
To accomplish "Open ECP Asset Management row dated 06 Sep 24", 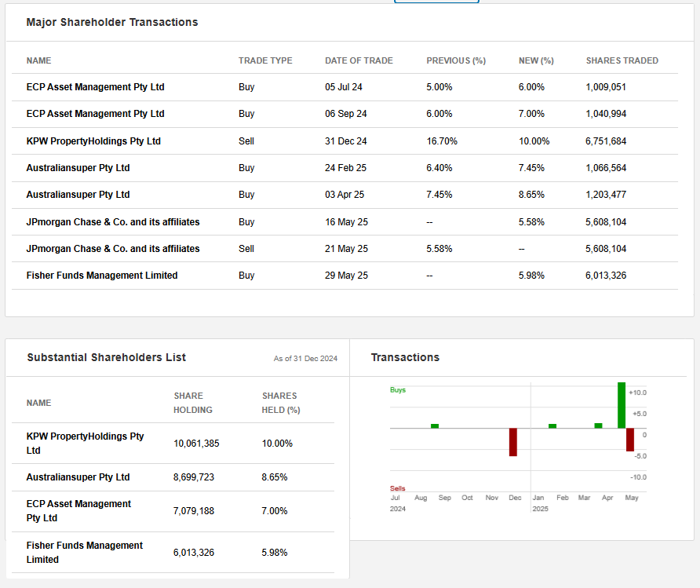I will [x=95, y=114].
